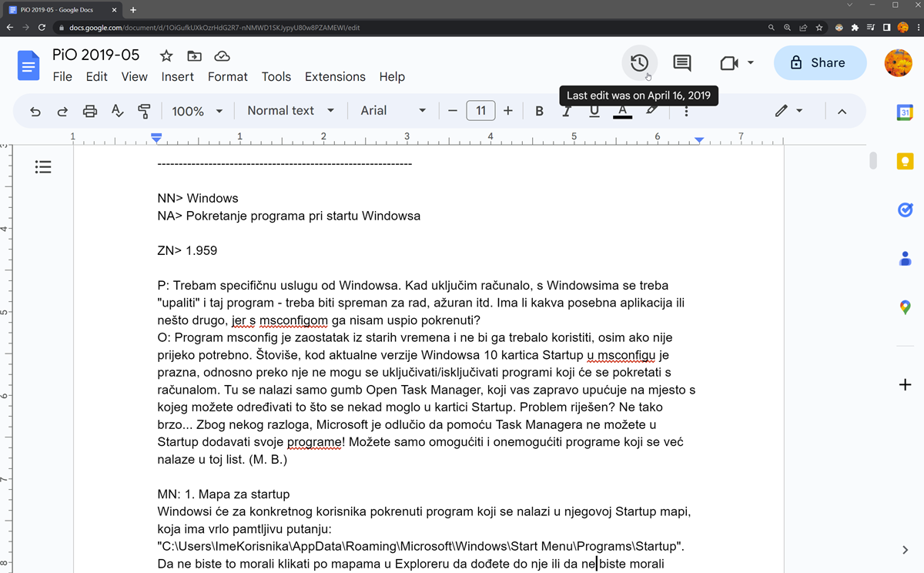This screenshot has height=573, width=924.
Task: Open the Google Docs home icon
Action: click(x=28, y=65)
